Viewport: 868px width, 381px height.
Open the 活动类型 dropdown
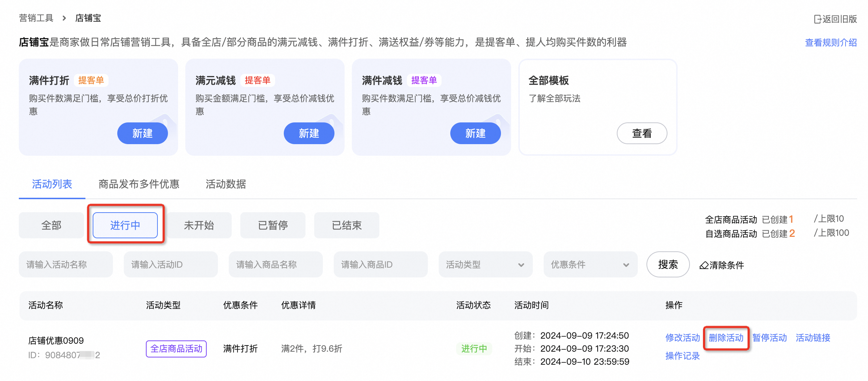[x=485, y=265]
